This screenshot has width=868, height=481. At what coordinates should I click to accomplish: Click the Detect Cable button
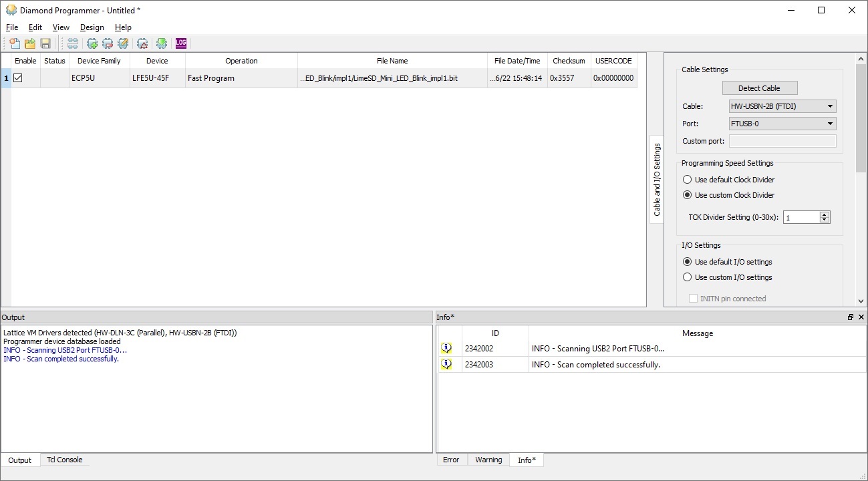point(759,88)
